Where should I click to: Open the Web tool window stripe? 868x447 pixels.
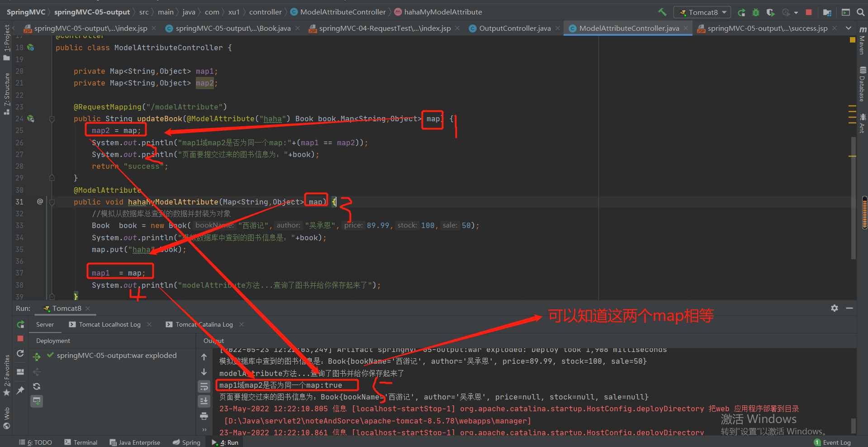pos(7,418)
